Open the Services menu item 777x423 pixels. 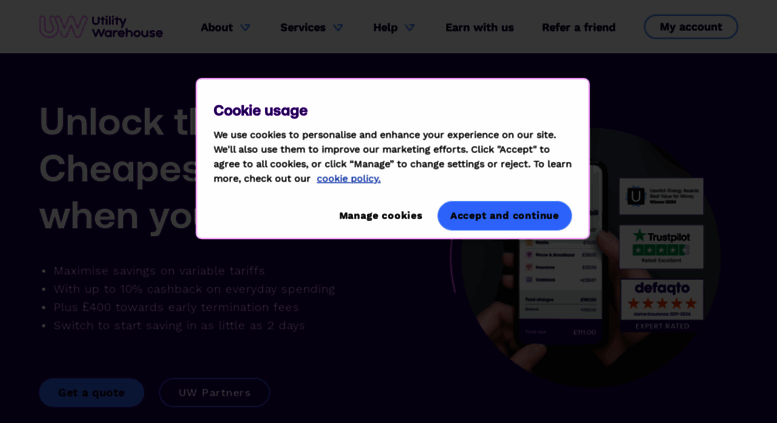(303, 27)
